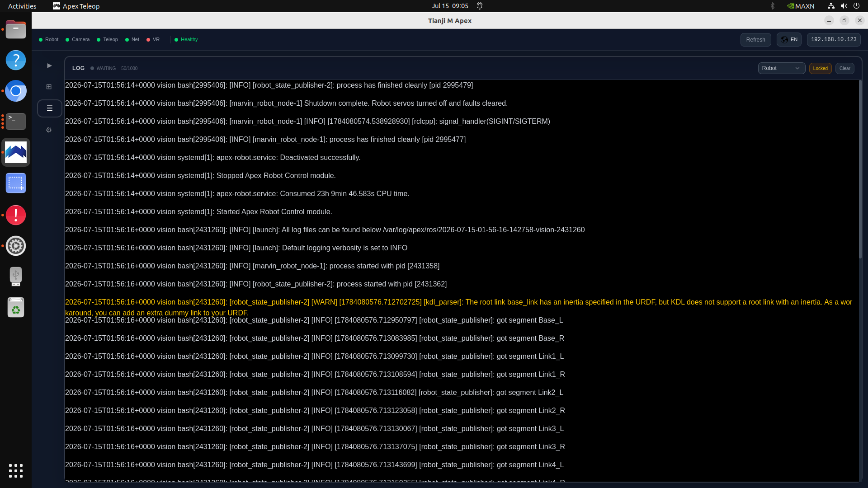Click the Robot status indicator

(x=49, y=40)
